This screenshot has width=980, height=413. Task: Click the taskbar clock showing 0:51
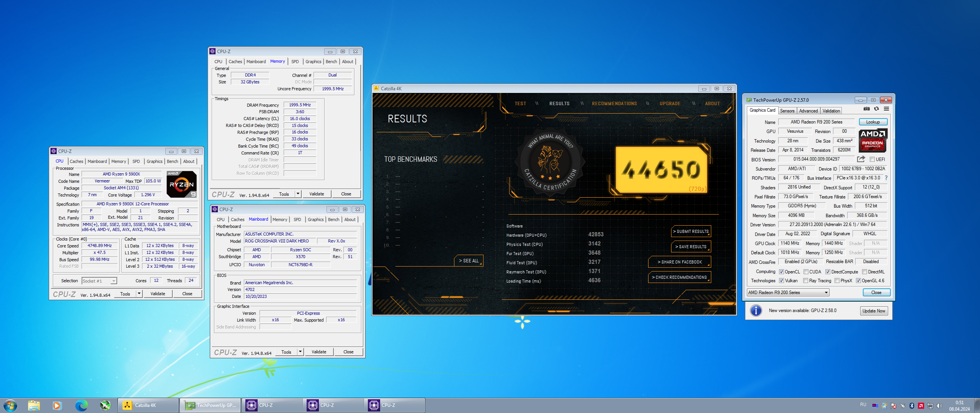click(x=959, y=406)
